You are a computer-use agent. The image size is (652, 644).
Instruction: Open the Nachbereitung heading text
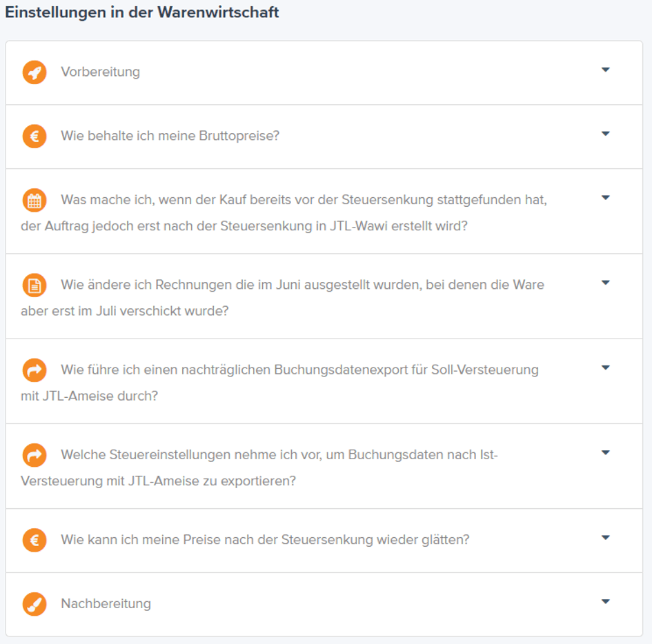click(x=106, y=604)
